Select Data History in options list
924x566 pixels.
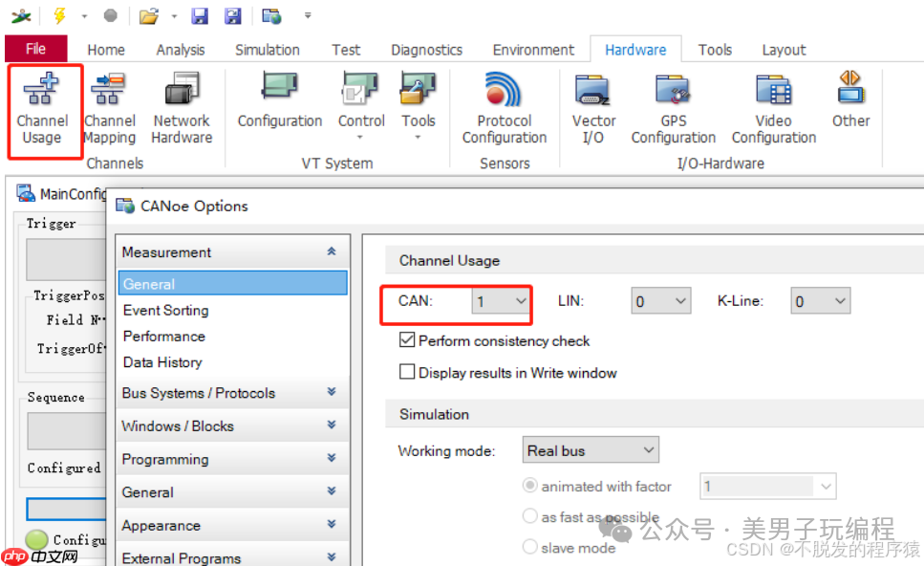pyautogui.click(x=162, y=362)
